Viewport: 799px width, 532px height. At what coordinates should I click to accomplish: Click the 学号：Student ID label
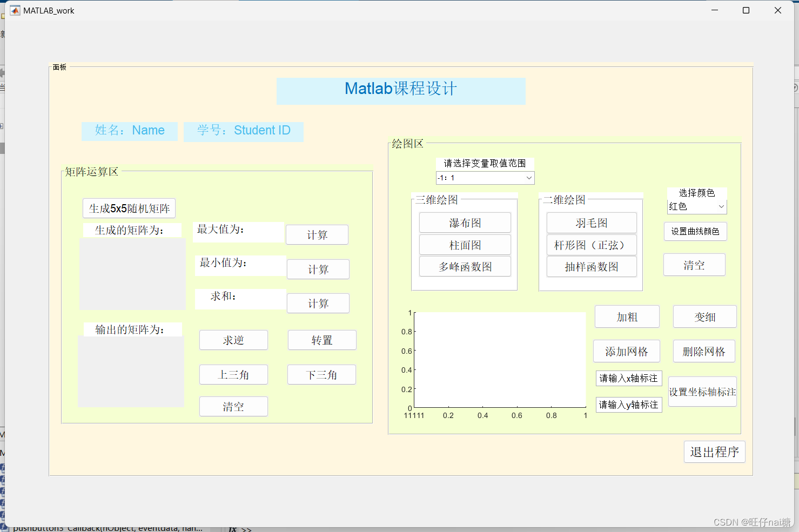(x=244, y=131)
